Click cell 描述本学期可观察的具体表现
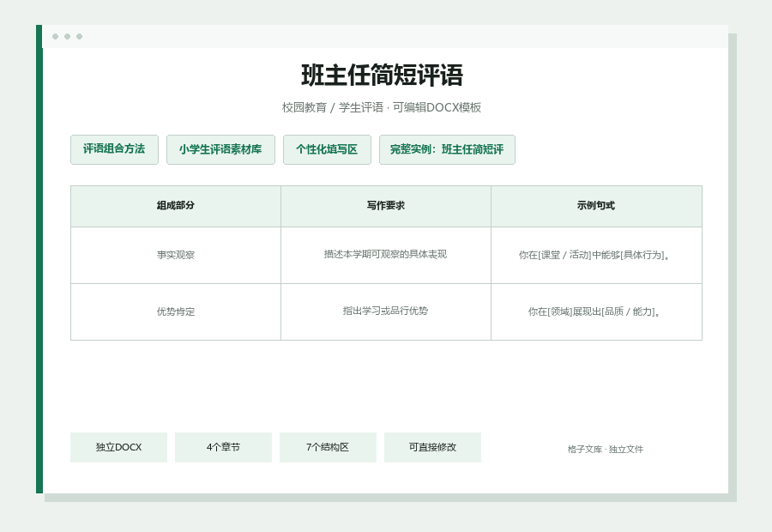 click(x=385, y=254)
